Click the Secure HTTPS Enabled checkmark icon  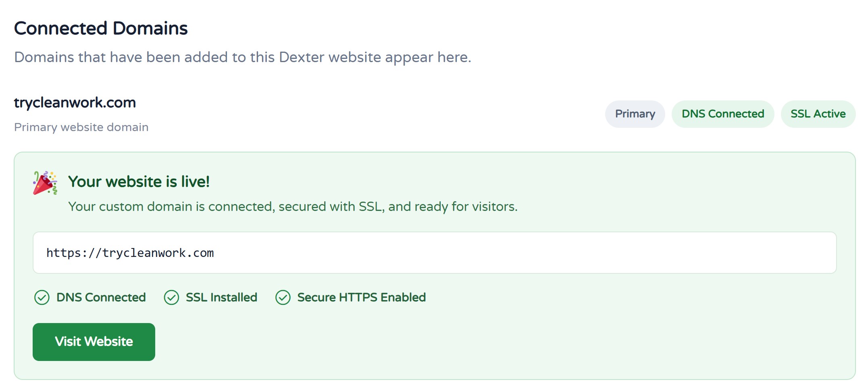coord(283,298)
